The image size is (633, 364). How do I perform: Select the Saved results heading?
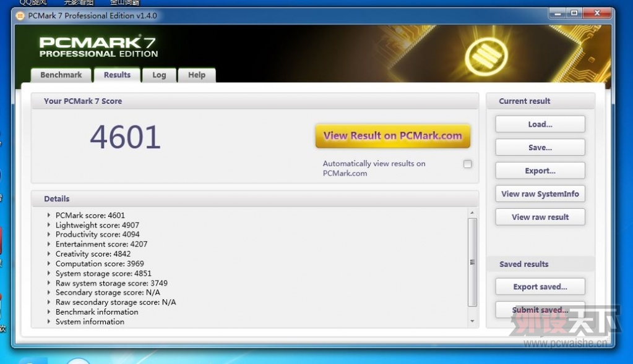coord(524,264)
